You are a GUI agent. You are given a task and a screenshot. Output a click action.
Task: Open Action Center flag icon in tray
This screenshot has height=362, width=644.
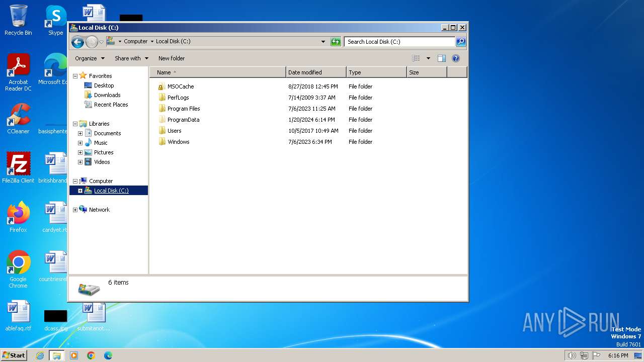[596, 355]
